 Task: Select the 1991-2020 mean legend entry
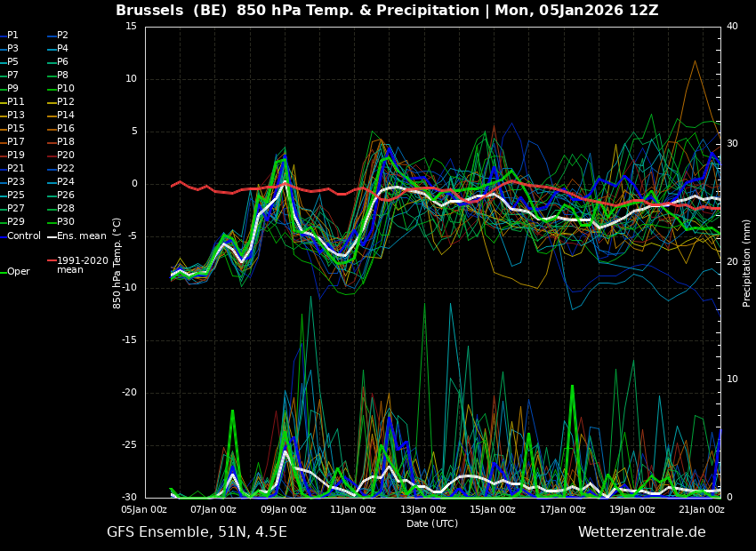coord(77,266)
